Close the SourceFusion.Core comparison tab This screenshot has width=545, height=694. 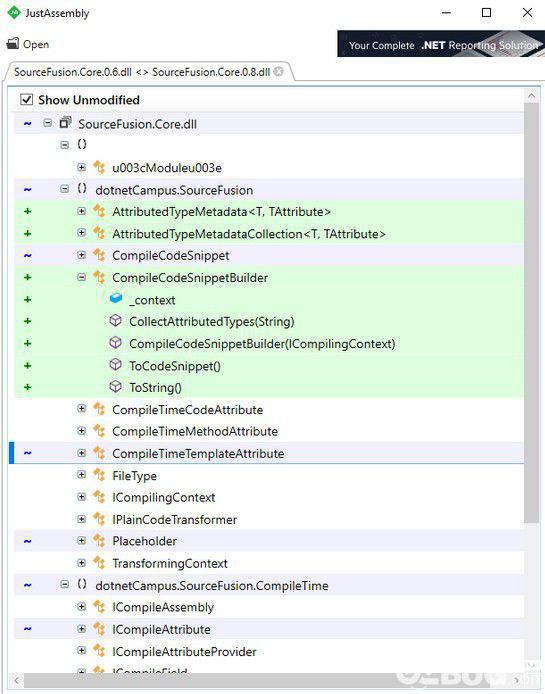point(278,71)
